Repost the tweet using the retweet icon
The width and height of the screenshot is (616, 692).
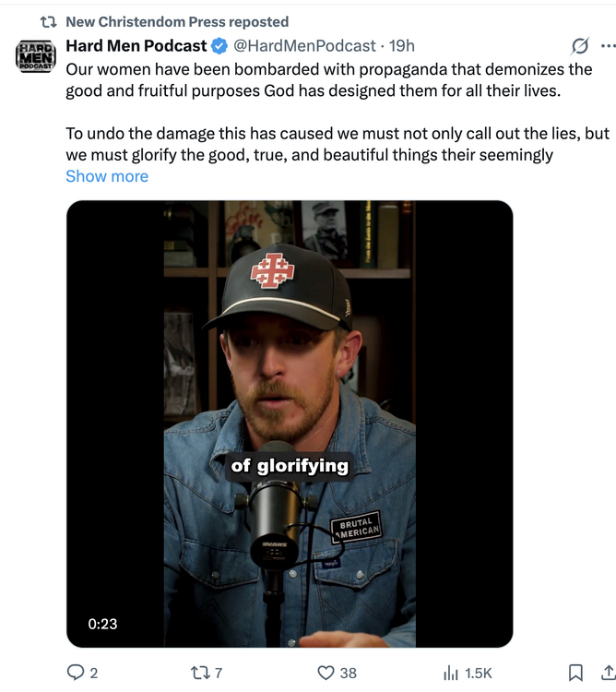click(200, 673)
